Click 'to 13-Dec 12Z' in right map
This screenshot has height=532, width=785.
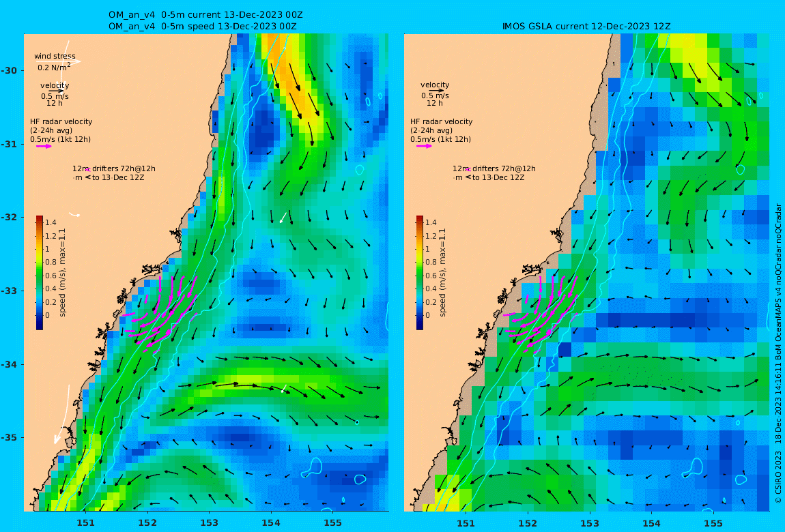coord(498,177)
